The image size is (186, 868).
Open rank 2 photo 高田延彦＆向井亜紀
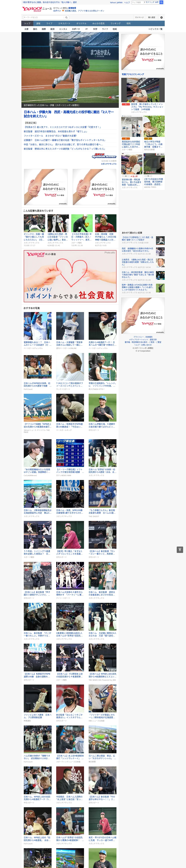coord(132,126)
